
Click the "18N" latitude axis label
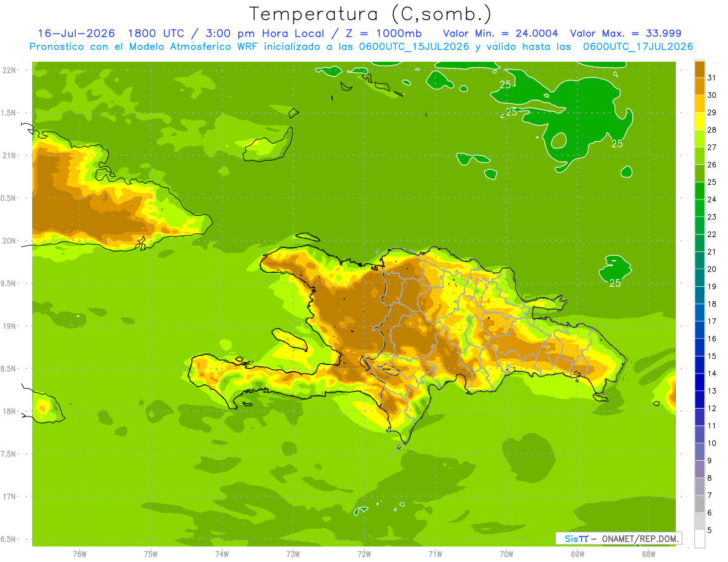pyautogui.click(x=9, y=411)
